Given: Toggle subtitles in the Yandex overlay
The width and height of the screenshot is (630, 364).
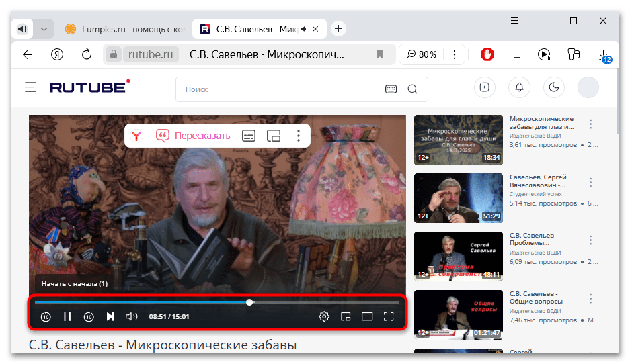Looking at the screenshot, I should pos(249,136).
